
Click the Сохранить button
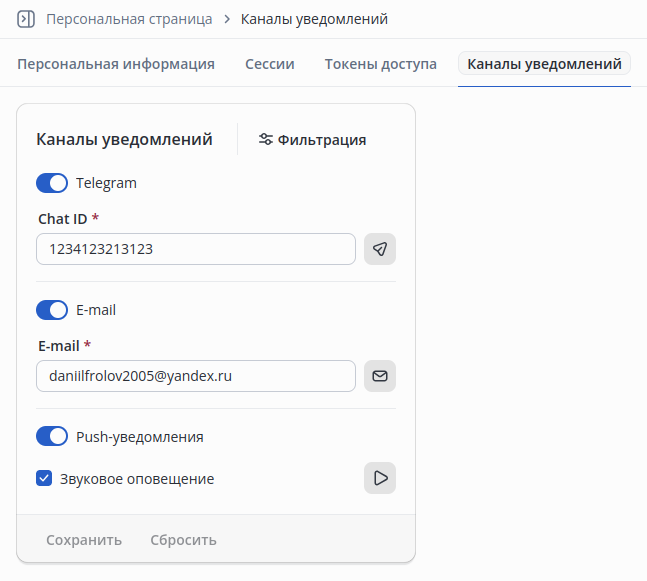point(84,540)
